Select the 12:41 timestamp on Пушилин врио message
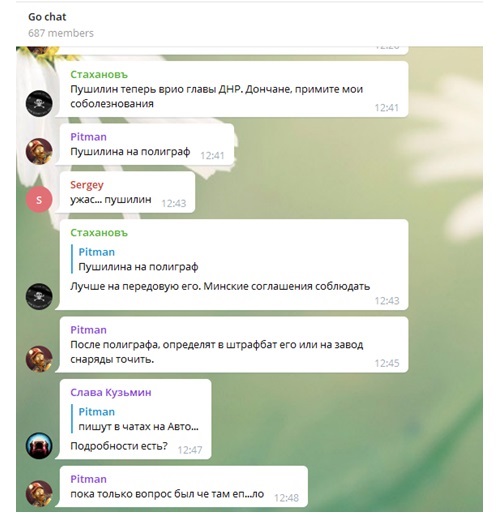 [386, 108]
